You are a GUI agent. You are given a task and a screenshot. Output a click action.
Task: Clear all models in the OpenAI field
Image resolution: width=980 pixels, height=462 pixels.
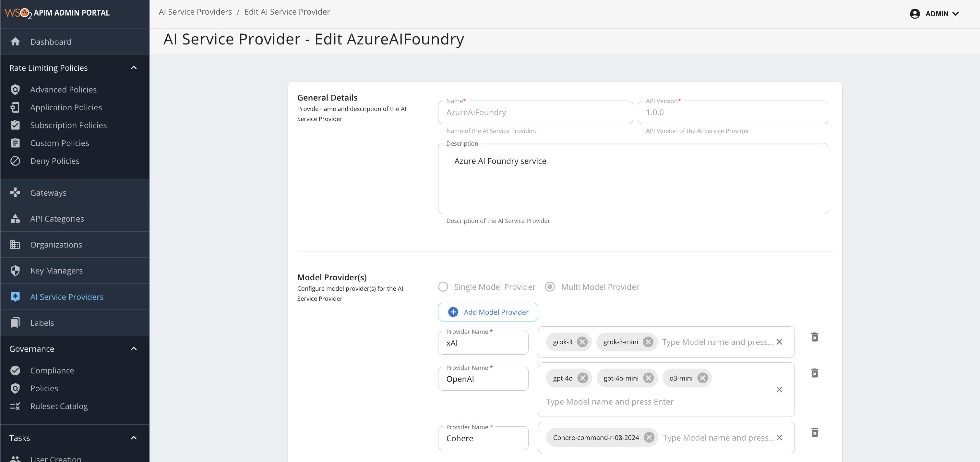[x=779, y=389]
